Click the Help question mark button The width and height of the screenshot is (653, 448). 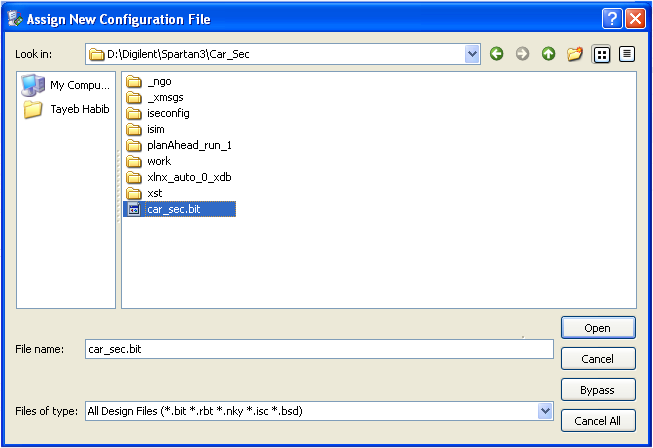point(612,18)
